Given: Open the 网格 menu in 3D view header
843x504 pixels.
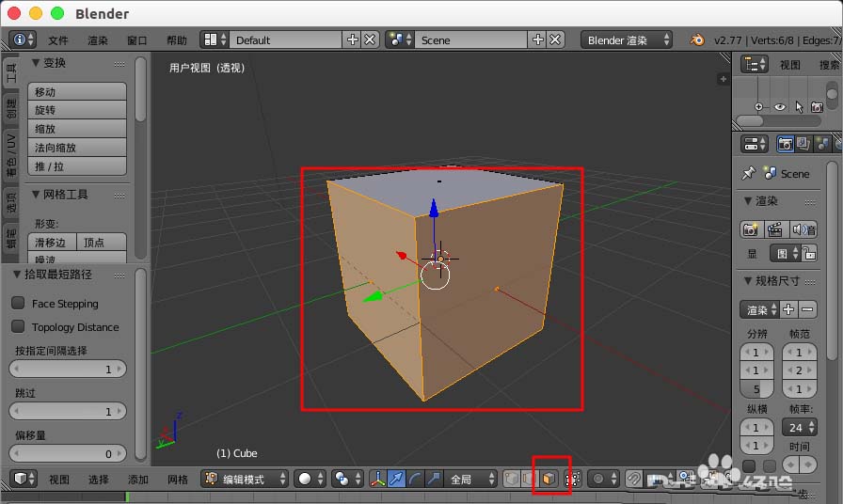Looking at the screenshot, I should click(178, 479).
